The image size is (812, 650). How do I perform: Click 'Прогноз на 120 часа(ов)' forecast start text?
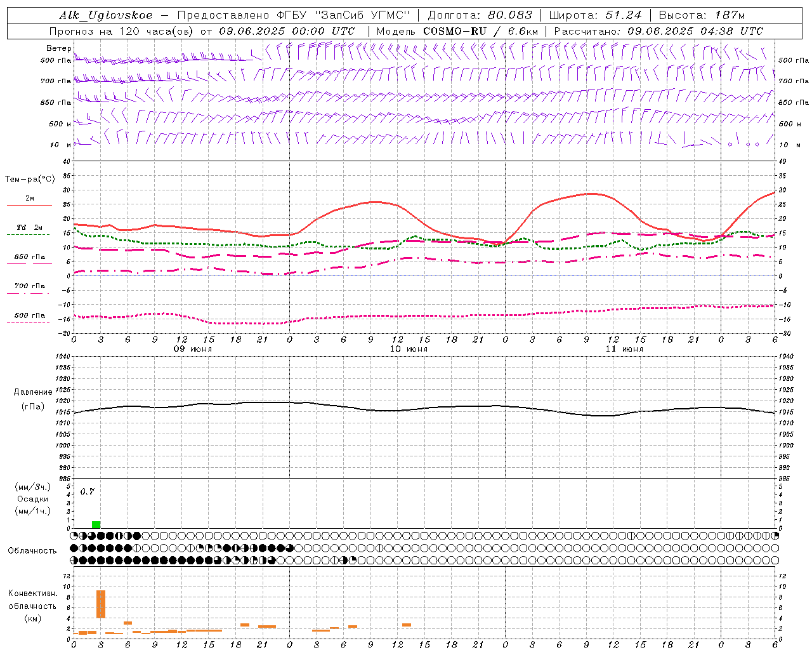click(121, 31)
